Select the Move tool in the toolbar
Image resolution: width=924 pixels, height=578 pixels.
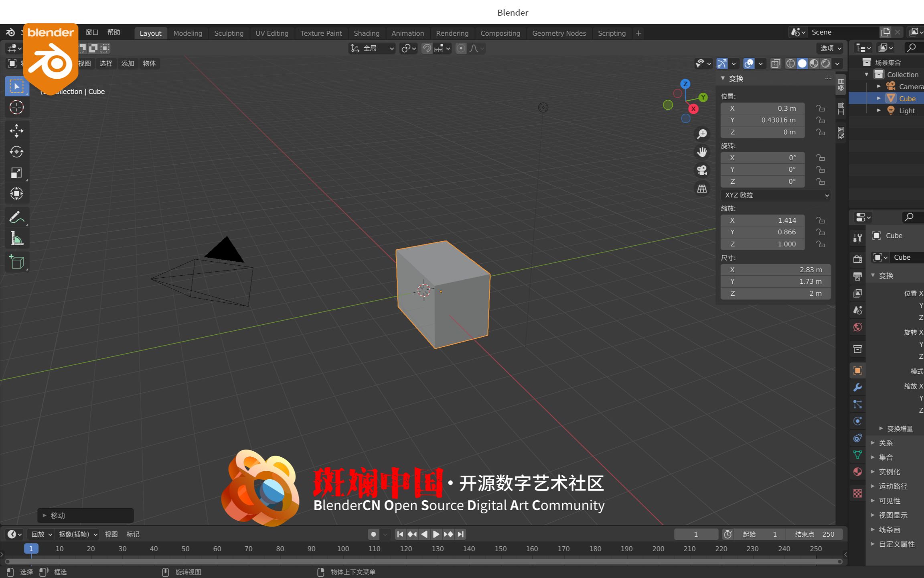pyautogui.click(x=17, y=131)
